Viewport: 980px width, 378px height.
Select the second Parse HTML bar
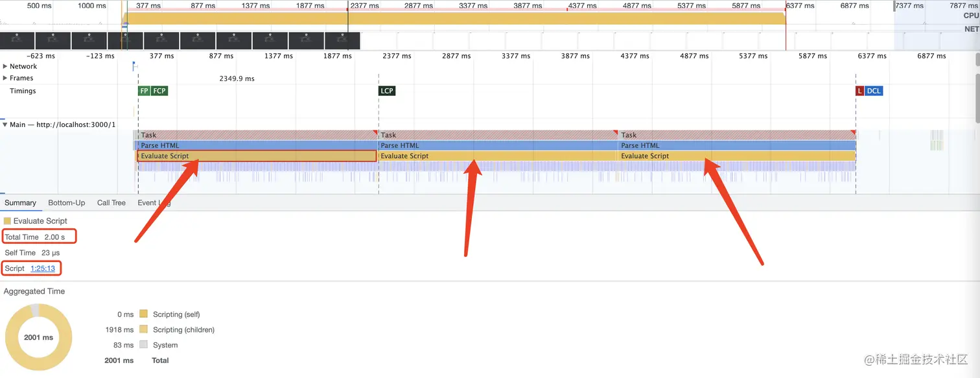[498, 145]
